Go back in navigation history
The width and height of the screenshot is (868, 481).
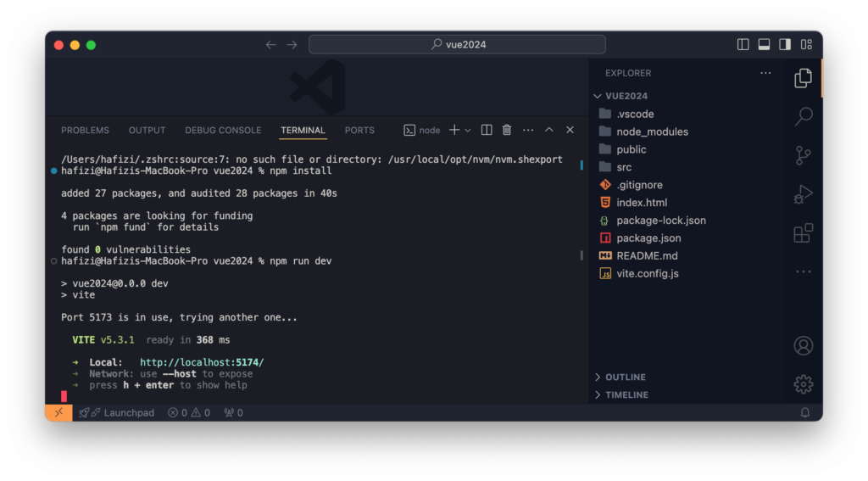(270, 44)
